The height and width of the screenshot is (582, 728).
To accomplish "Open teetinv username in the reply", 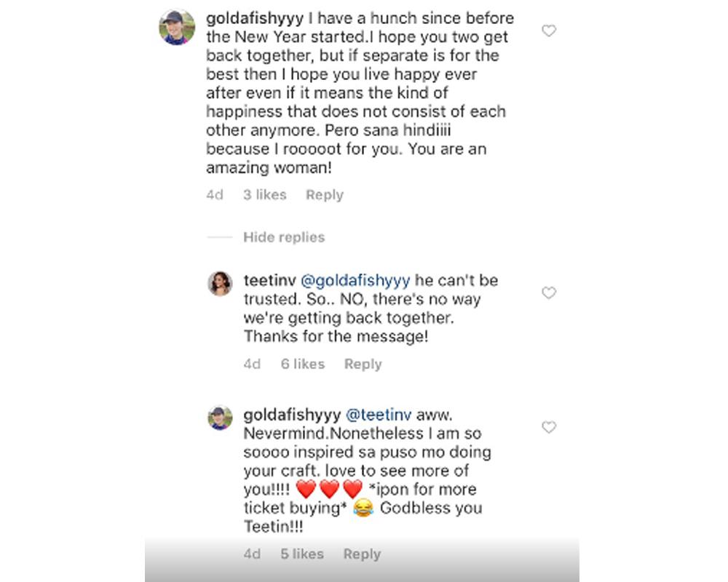I will (270, 281).
